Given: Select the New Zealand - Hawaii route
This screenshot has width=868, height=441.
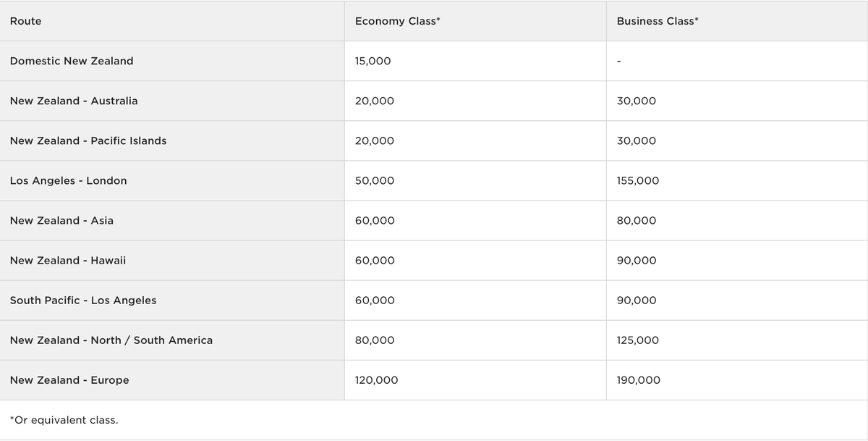Looking at the screenshot, I should [68, 260].
